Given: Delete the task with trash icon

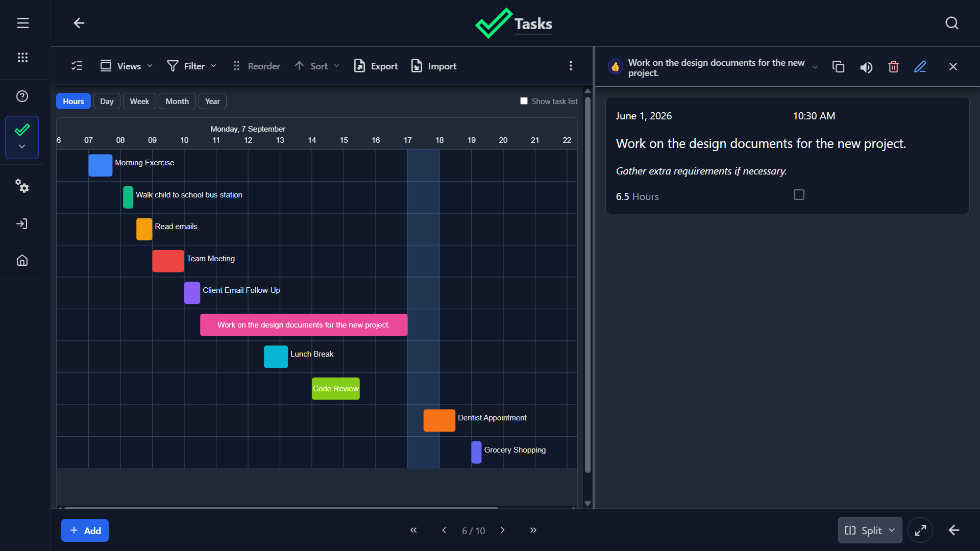Looking at the screenshot, I should point(893,67).
